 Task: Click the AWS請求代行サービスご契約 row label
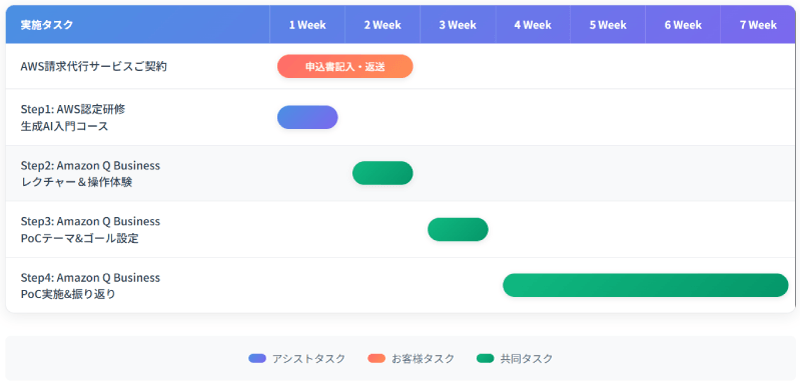point(94,67)
